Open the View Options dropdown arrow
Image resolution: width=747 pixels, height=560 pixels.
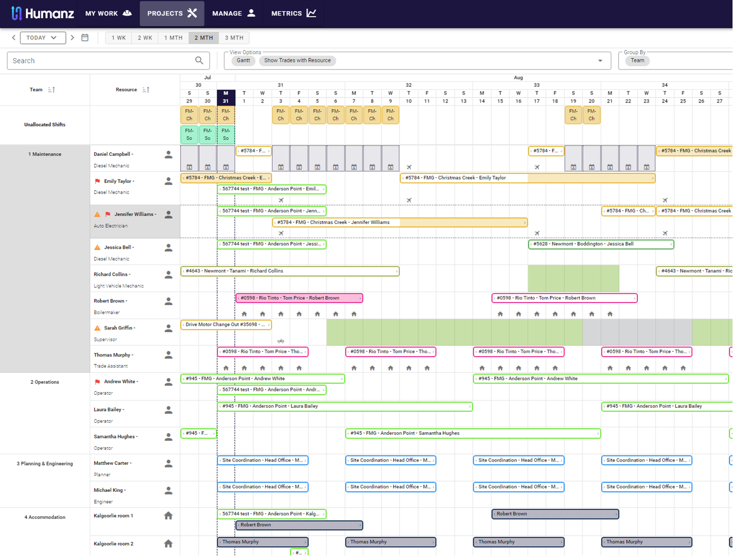click(600, 61)
